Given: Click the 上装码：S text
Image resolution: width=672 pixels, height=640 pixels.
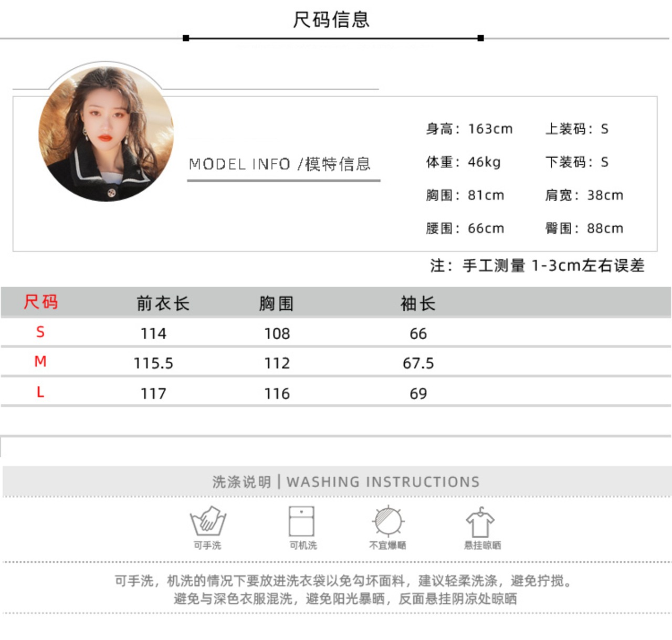Looking at the screenshot, I should click(x=577, y=129).
